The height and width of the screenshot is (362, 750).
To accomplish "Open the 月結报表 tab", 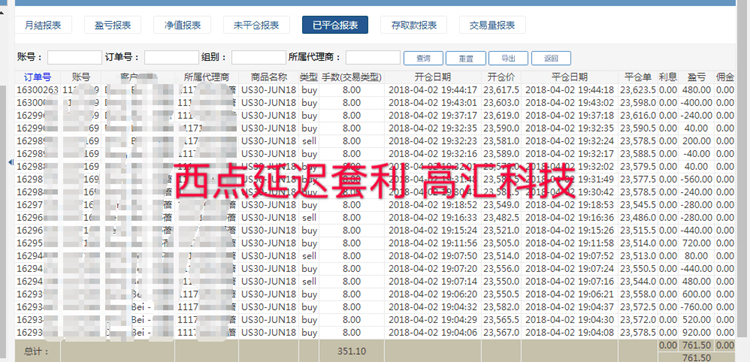I will coord(44,25).
